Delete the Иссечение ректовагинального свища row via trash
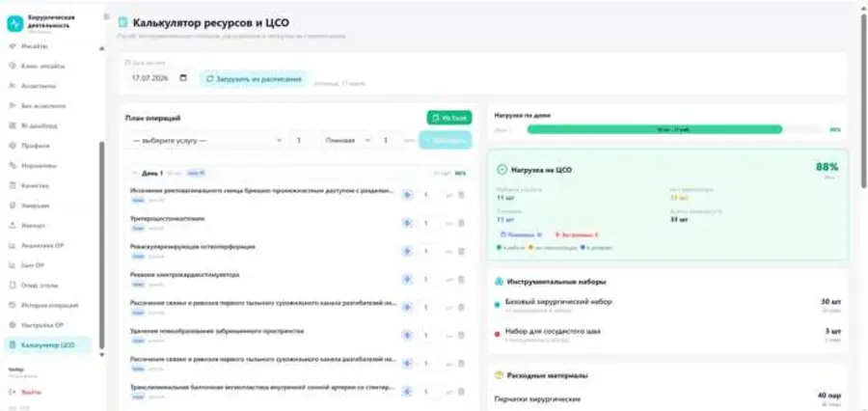Screen dimensions: 868x411 point(461,195)
